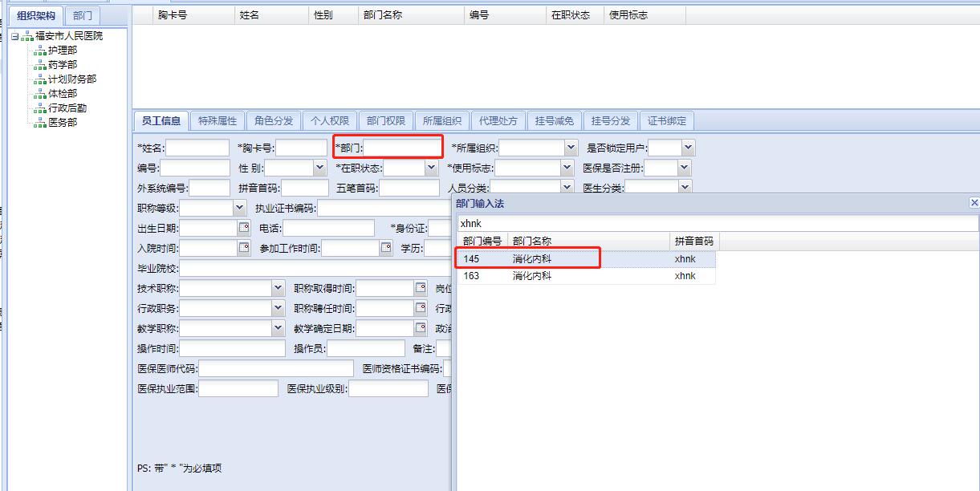Expand the 所属组织 dropdown

point(571,148)
